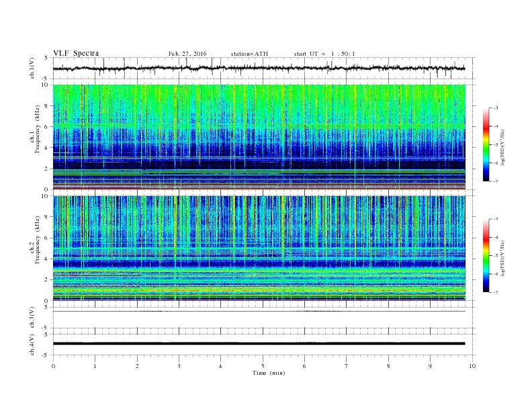This screenshot has height=411, width=532.
Task: Click inside the ch.1 spectrogram panel
Action: point(259,137)
